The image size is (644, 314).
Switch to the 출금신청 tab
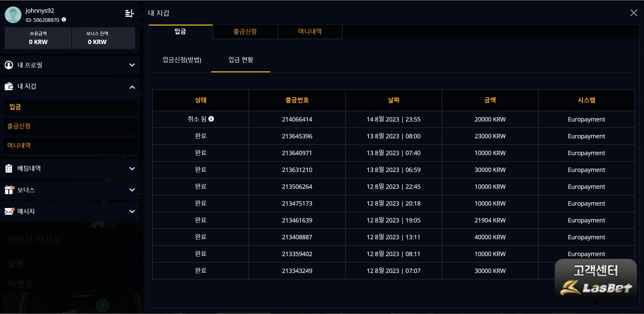click(245, 32)
